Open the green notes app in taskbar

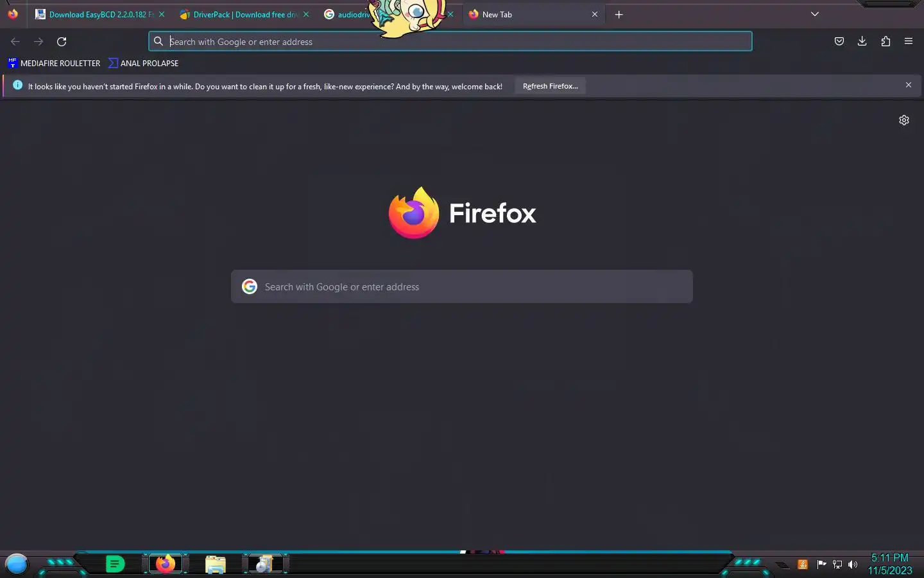pyautogui.click(x=115, y=565)
